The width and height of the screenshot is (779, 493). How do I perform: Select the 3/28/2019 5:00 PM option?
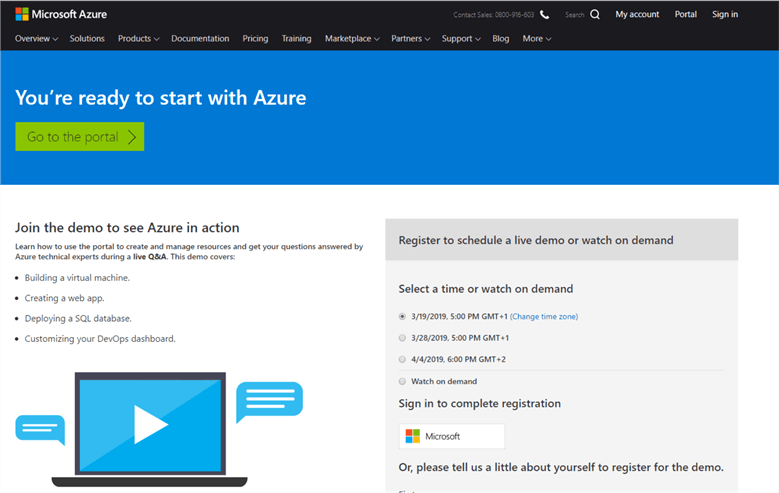402,338
